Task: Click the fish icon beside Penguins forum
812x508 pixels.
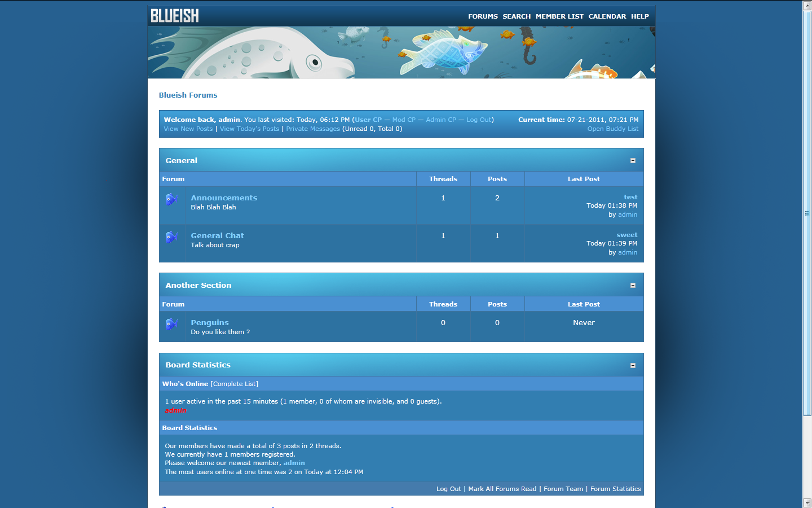Action: click(x=172, y=324)
